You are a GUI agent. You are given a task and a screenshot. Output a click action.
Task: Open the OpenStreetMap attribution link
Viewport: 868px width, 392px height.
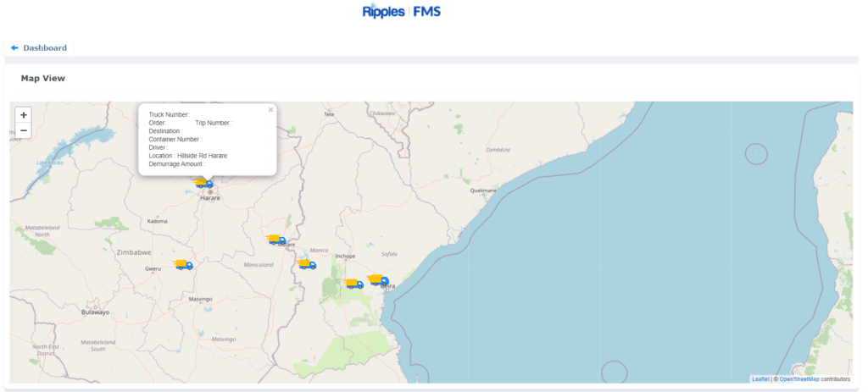click(798, 379)
